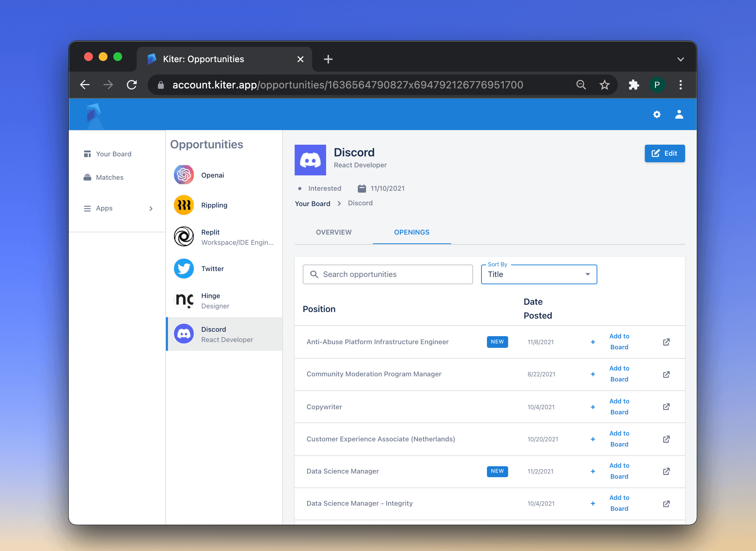
Task: Open external link for Anti-Abuse Platform Infrastructure Engineer
Action: coord(666,342)
